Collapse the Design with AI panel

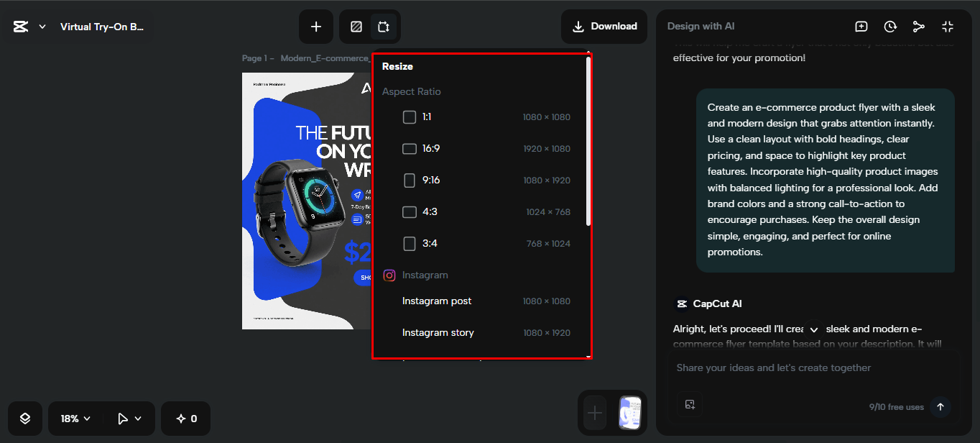click(947, 26)
